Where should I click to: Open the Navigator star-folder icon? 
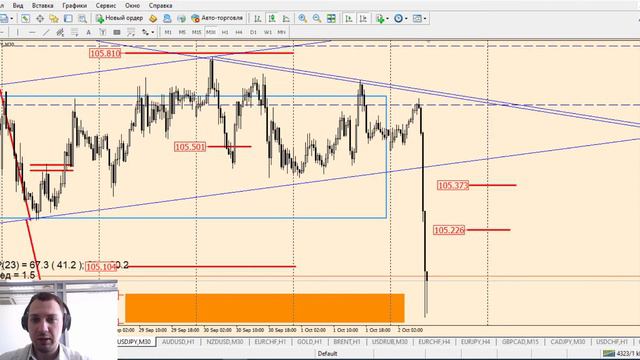tap(54, 18)
